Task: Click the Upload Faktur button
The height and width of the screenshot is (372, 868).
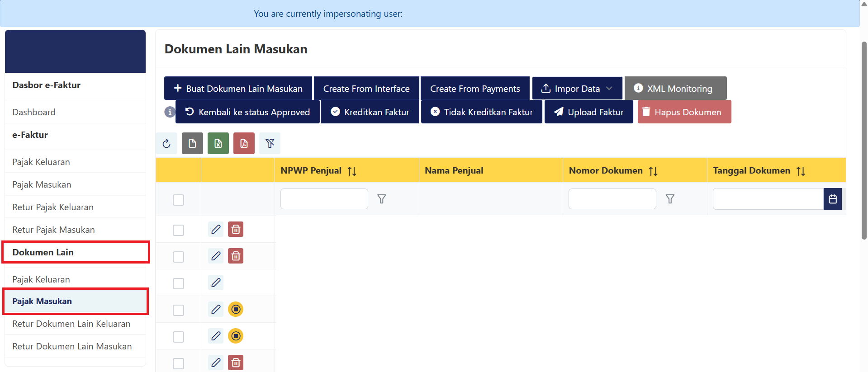Action: [x=588, y=112]
